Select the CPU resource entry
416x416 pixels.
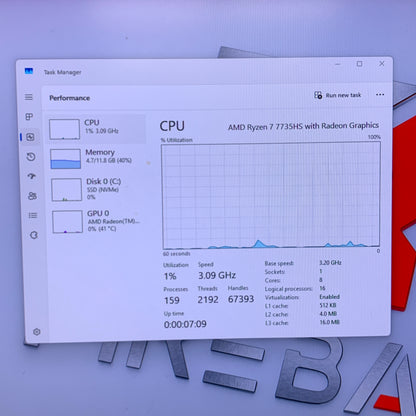pyautogui.click(x=96, y=129)
